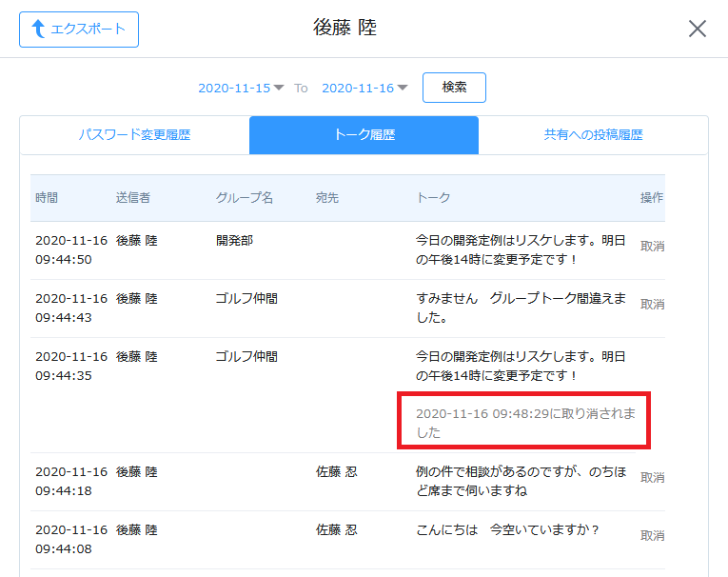The width and height of the screenshot is (728, 577).
Task: Select the トーク履歴 tab
Action: click(364, 135)
